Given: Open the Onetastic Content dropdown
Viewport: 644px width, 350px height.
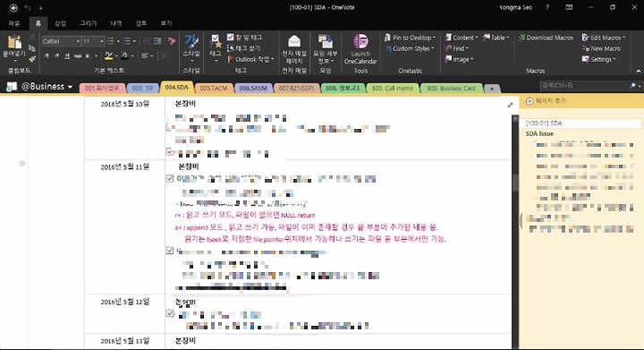Looking at the screenshot, I should (462, 38).
